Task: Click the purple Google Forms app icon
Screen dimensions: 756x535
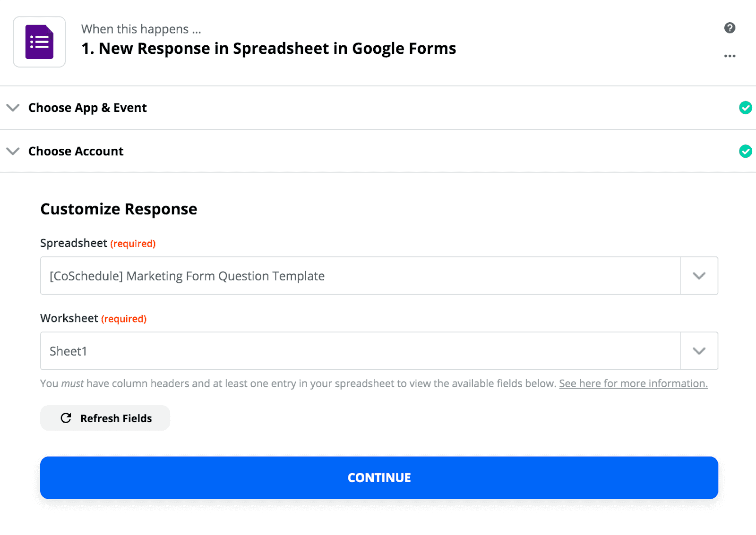Action: pos(39,42)
